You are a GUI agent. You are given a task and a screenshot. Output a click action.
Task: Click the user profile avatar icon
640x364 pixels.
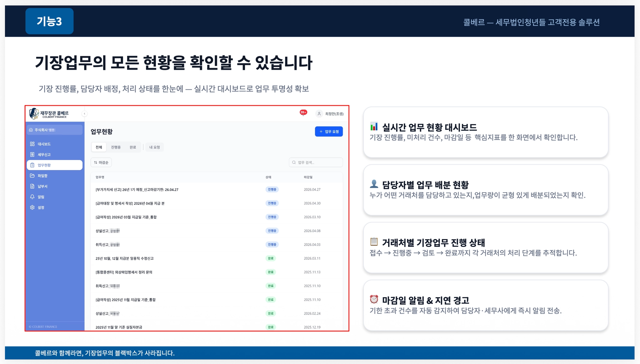coord(319,114)
